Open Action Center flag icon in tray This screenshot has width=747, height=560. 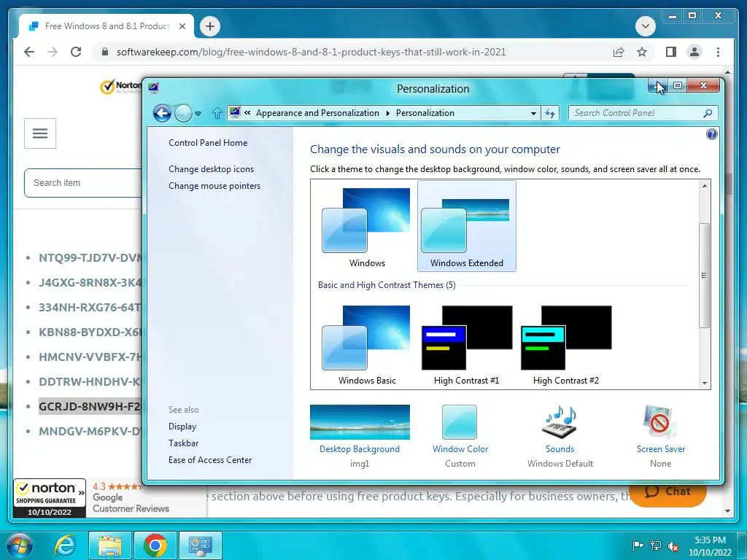tap(638, 545)
